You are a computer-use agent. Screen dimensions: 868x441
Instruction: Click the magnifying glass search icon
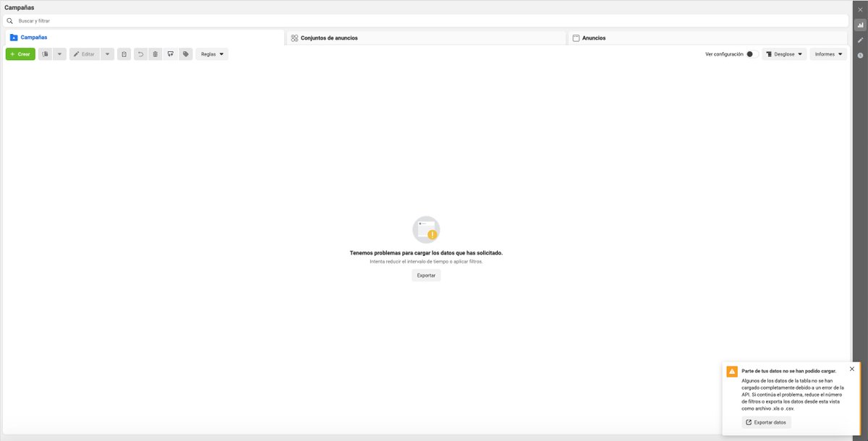[9, 21]
